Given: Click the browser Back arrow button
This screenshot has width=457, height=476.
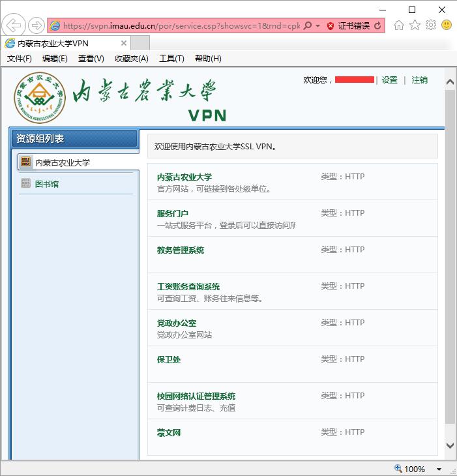Looking at the screenshot, I should [x=14, y=25].
